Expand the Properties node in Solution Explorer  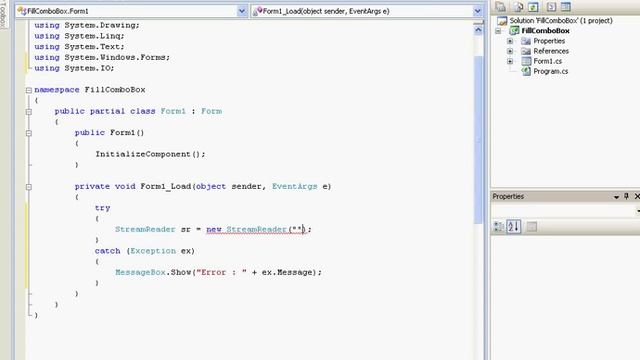(x=510, y=41)
